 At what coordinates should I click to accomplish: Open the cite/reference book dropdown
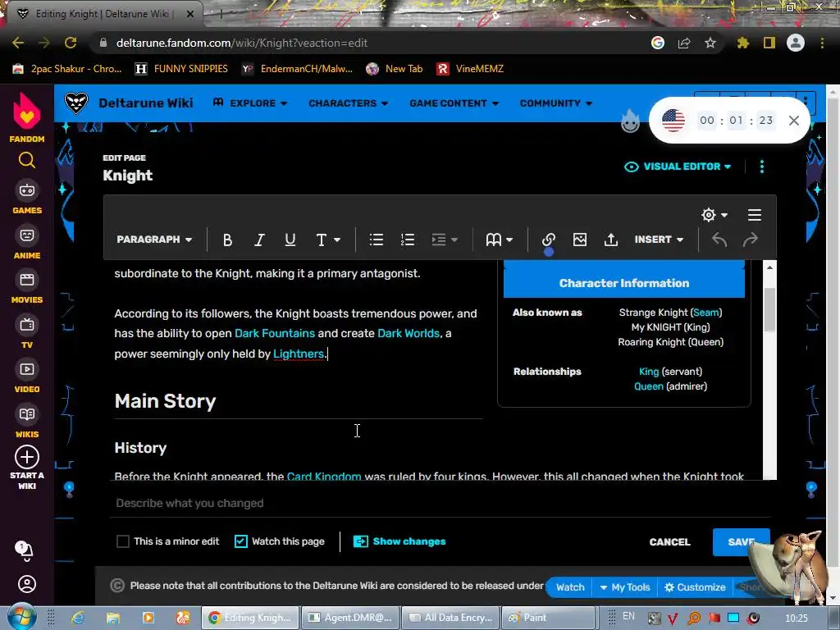coord(499,240)
